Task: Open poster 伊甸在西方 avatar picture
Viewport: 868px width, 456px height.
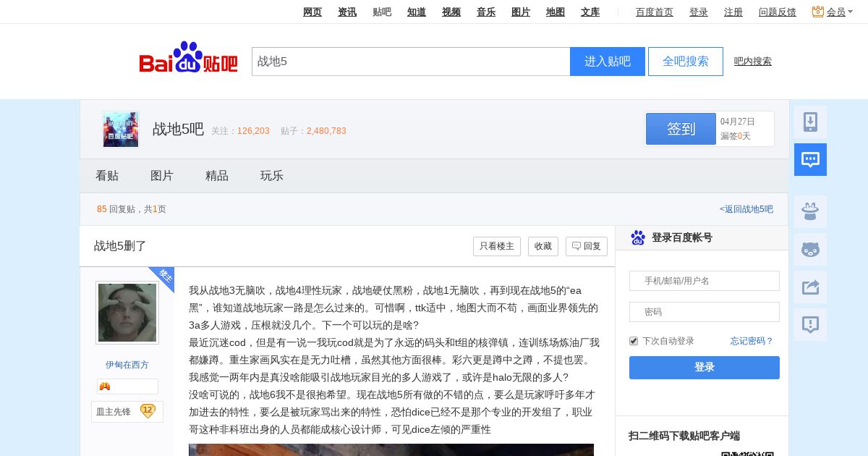Action: tap(127, 313)
